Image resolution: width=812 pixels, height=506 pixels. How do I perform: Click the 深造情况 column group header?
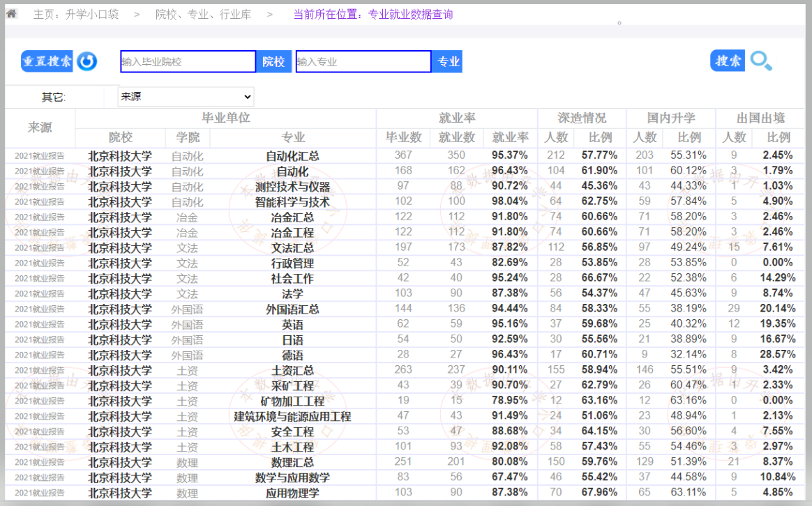click(x=582, y=118)
